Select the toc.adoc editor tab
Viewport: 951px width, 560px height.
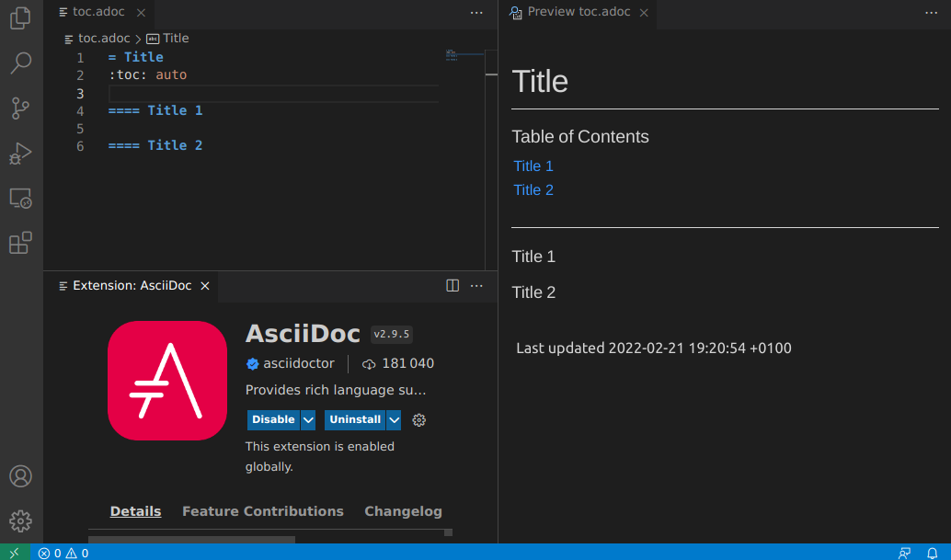pyautogui.click(x=98, y=12)
